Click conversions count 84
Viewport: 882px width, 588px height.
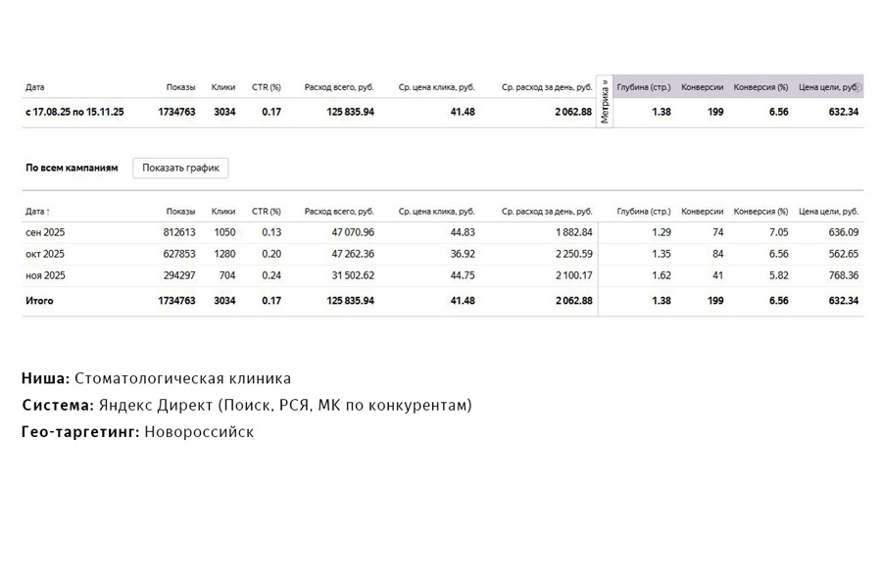click(x=717, y=254)
